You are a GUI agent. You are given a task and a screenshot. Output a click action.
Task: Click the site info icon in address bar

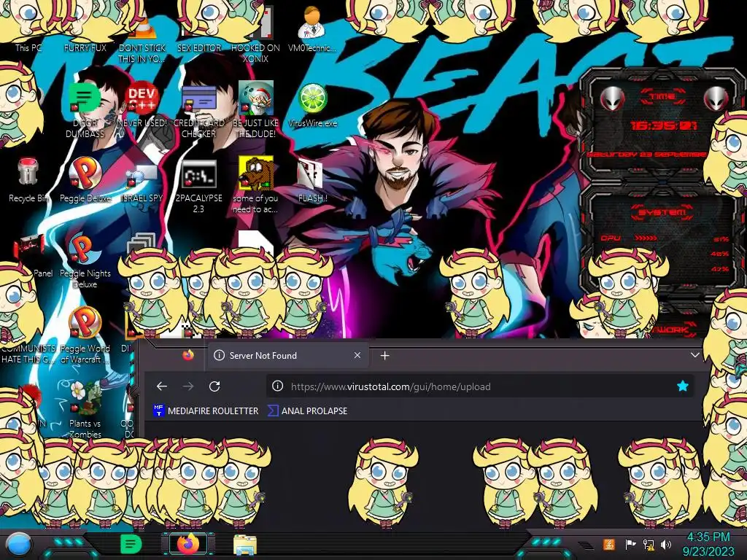(x=277, y=386)
